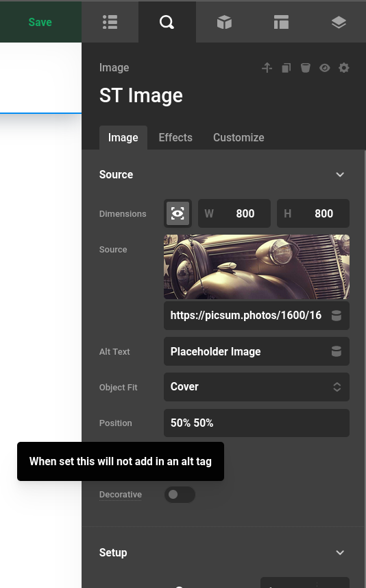
Task: Switch to the Effects tab
Action: (x=175, y=138)
